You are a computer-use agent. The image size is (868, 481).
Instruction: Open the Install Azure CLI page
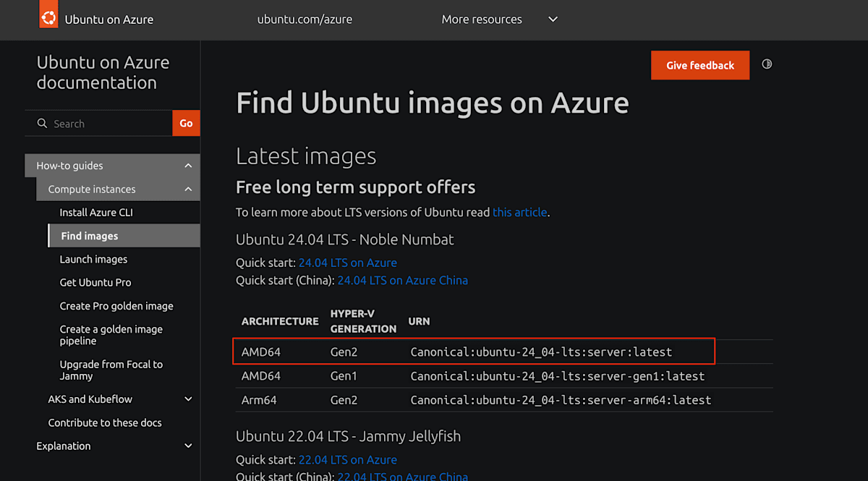tap(96, 213)
